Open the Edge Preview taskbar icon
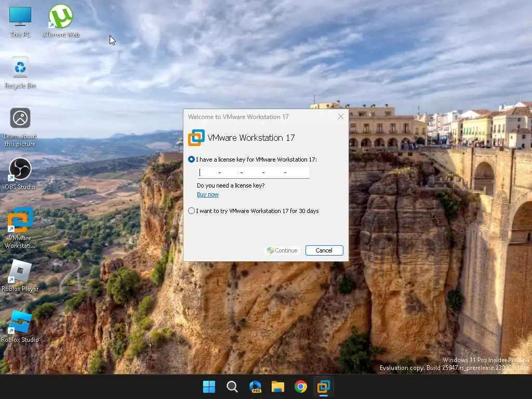Viewport: 532px width, 399px height. (255, 387)
